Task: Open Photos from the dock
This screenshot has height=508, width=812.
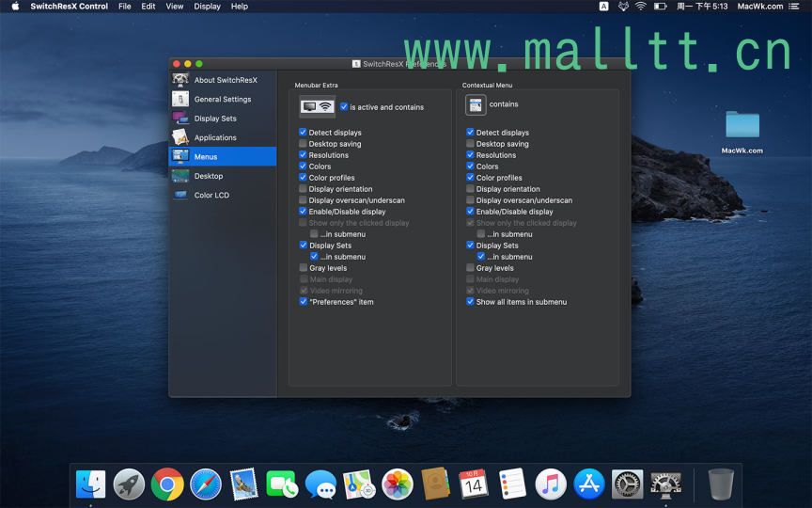Action: click(x=398, y=484)
